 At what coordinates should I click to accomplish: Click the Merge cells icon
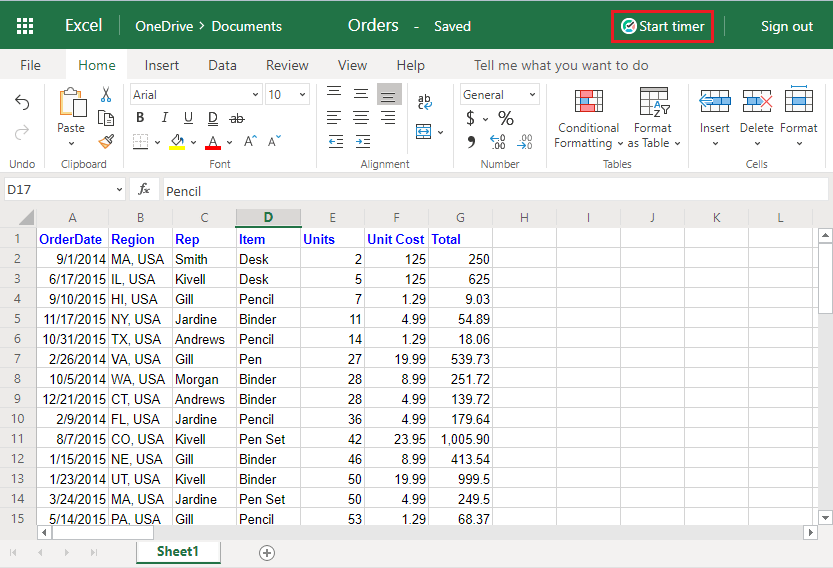pos(423,131)
